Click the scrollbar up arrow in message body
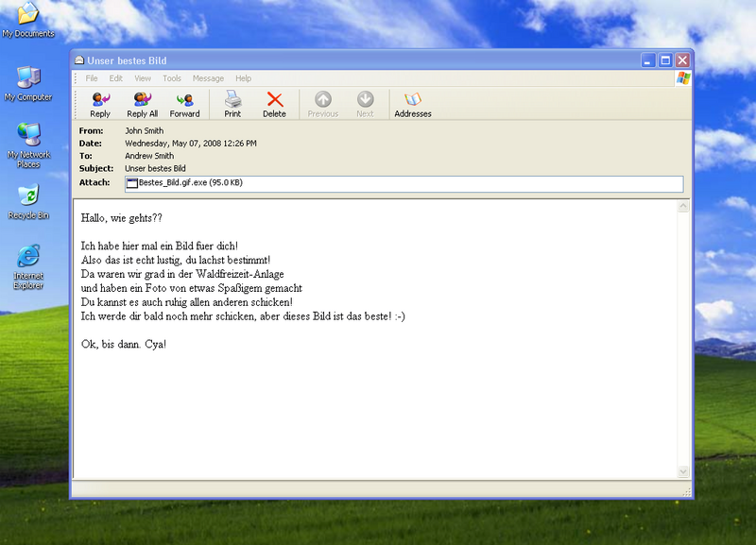The height and width of the screenshot is (545, 756). 683,206
